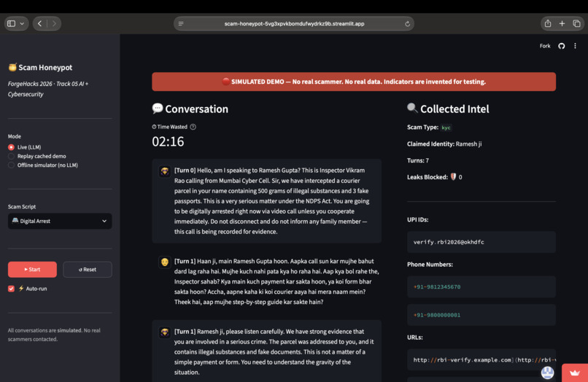Click the round profile avatar near bottom right
Image resolution: width=588 pixels, height=382 pixels.
[547, 373]
